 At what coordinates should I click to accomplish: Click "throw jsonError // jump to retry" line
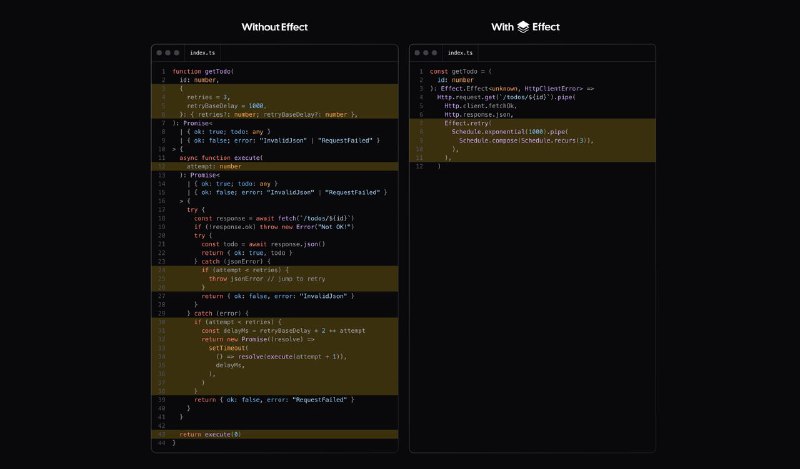[x=267, y=279]
